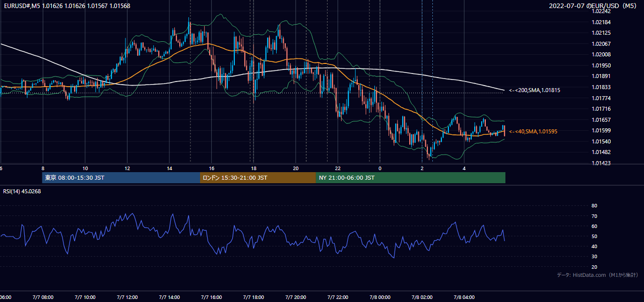Click price axis value 1.02242
This screenshot has height=302, width=644.
pyautogui.click(x=602, y=12)
